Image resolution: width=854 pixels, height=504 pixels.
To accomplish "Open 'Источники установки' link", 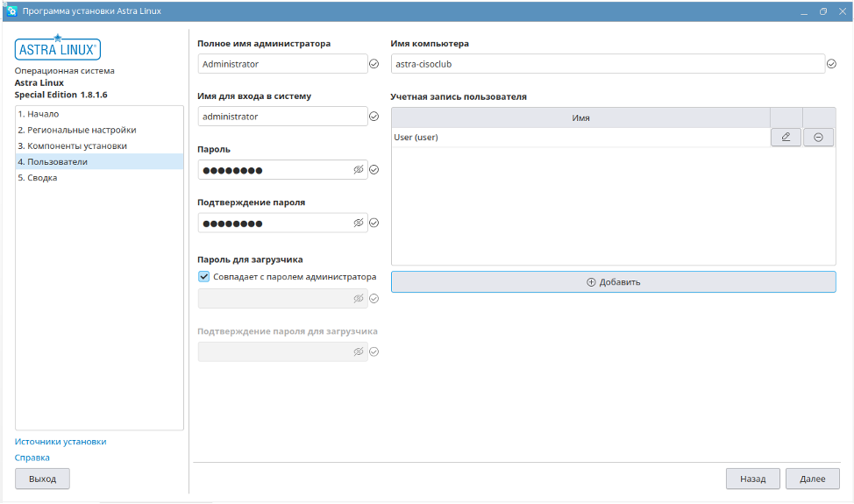I will 60,442.
